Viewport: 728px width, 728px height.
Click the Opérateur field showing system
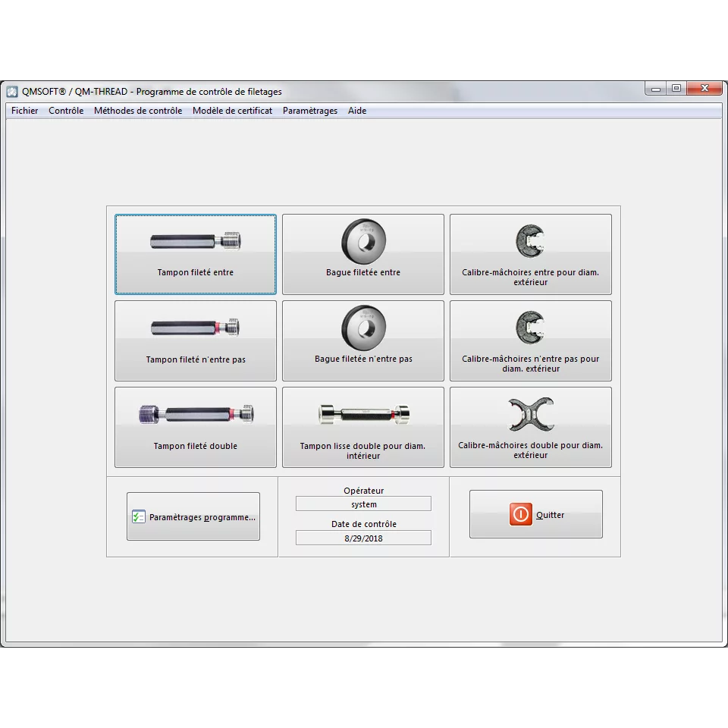(363, 504)
